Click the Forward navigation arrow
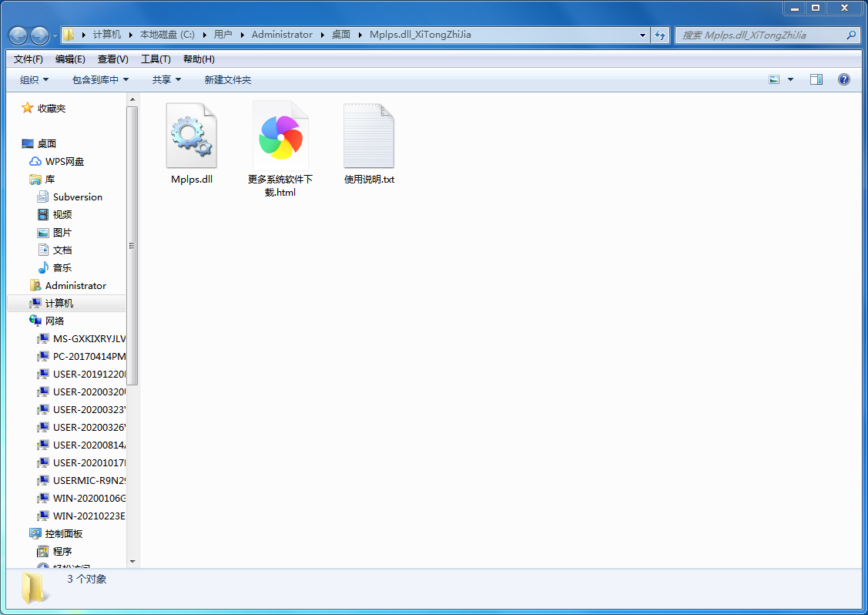 click(x=39, y=35)
